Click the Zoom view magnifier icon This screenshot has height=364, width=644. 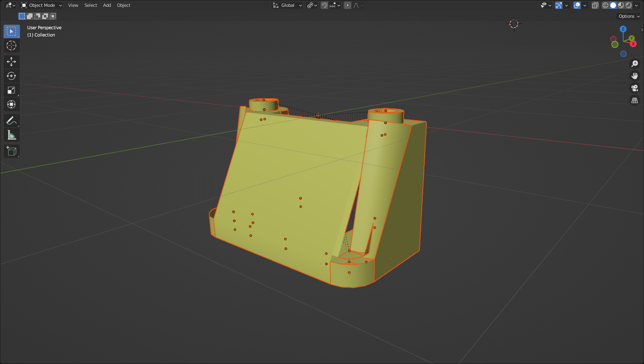(x=635, y=64)
